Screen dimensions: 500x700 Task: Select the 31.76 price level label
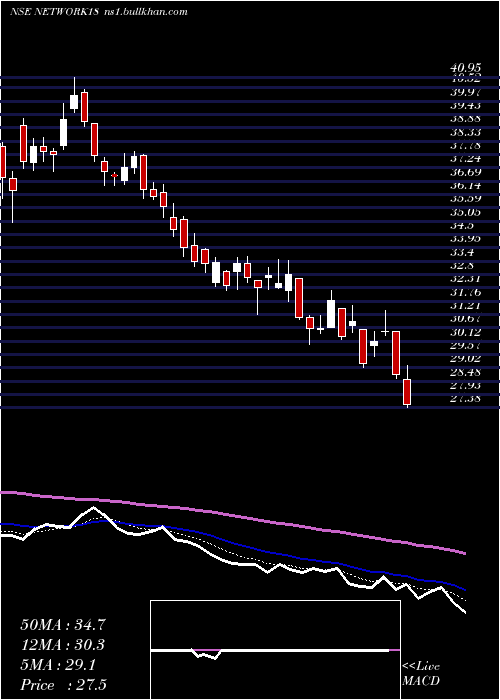tap(466, 292)
